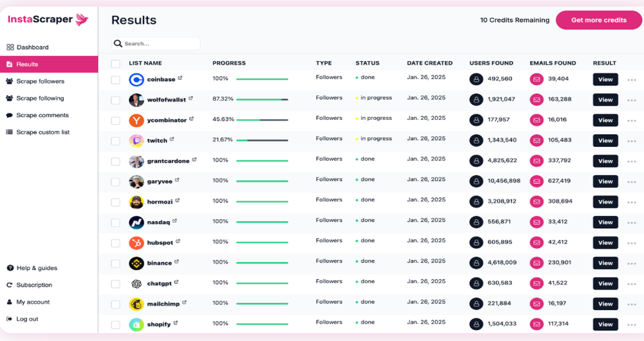Screen dimensions: 644x341
Task: Check the grantcardone row checkbox
Action: click(x=116, y=161)
